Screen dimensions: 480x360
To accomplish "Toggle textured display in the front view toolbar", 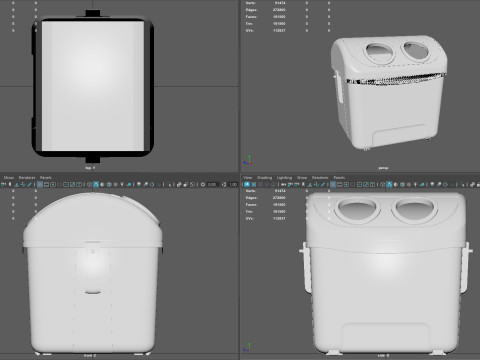I will pos(115,184).
